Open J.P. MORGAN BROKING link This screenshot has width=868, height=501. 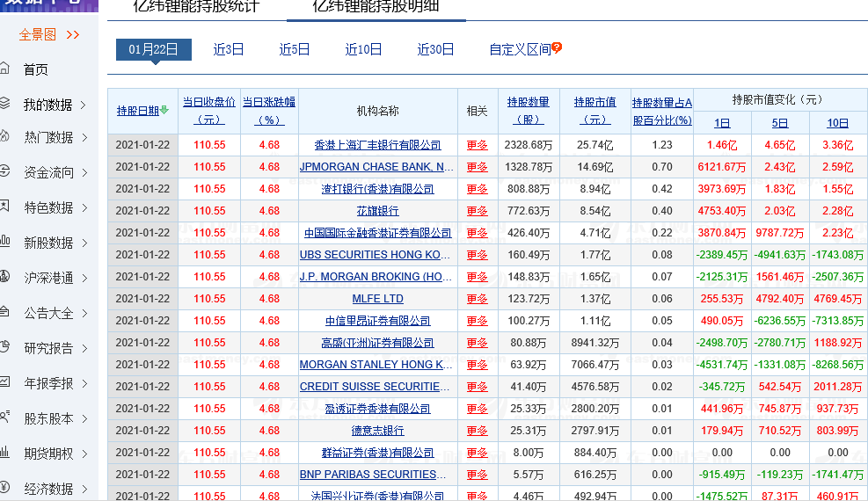(x=376, y=277)
